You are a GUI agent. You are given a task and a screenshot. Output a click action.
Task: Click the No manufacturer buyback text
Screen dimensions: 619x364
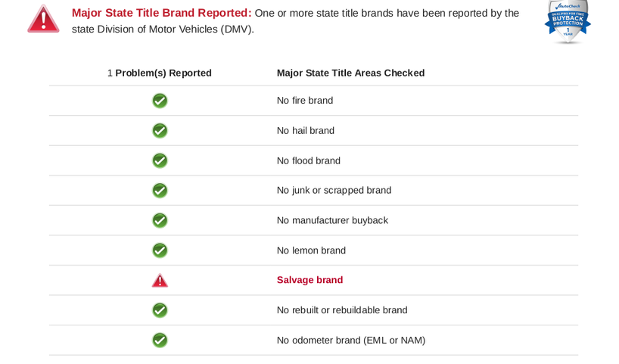click(332, 220)
